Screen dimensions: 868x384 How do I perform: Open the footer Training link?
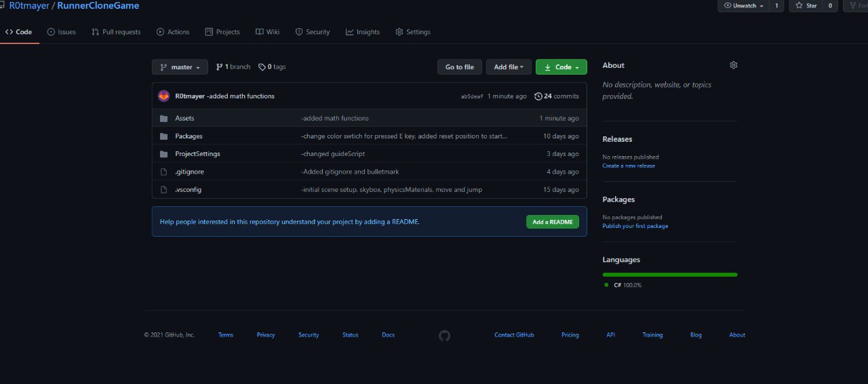[x=652, y=335]
